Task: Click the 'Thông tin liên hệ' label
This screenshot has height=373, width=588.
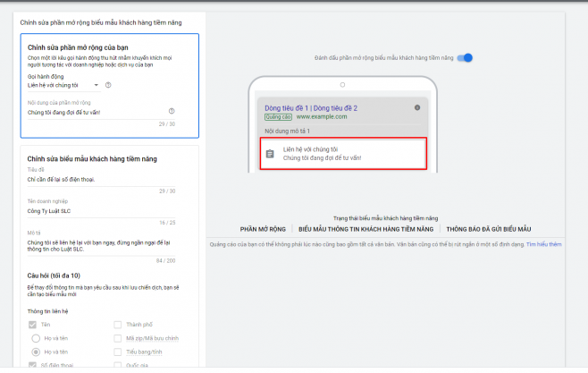Action: coord(47,311)
